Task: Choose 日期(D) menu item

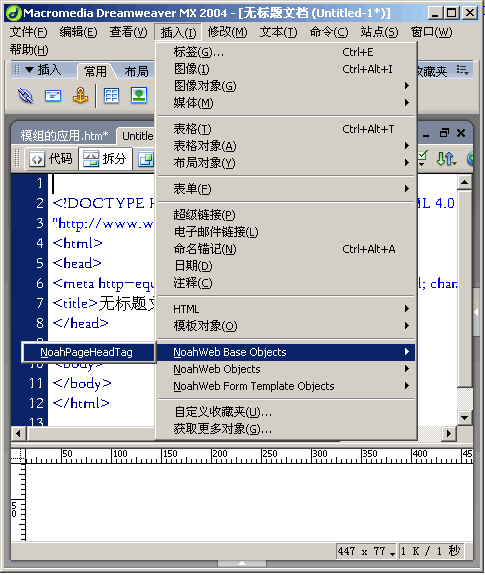Action: click(x=287, y=266)
